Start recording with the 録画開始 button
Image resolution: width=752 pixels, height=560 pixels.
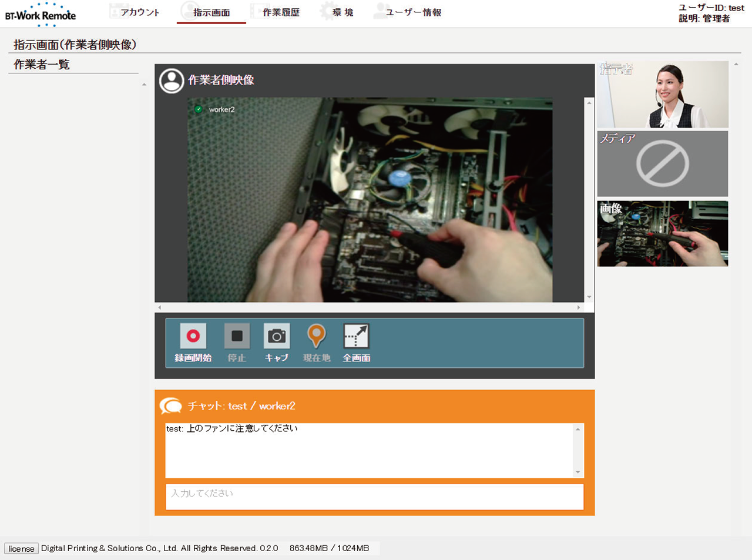193,337
